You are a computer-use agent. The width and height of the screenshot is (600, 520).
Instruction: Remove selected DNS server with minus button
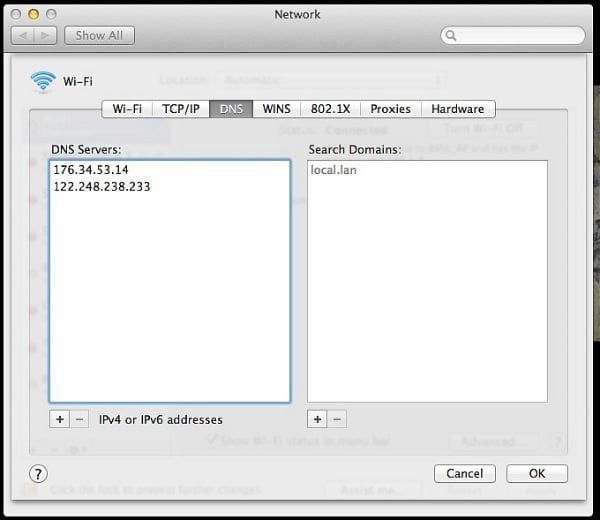pyautogui.click(x=79, y=419)
